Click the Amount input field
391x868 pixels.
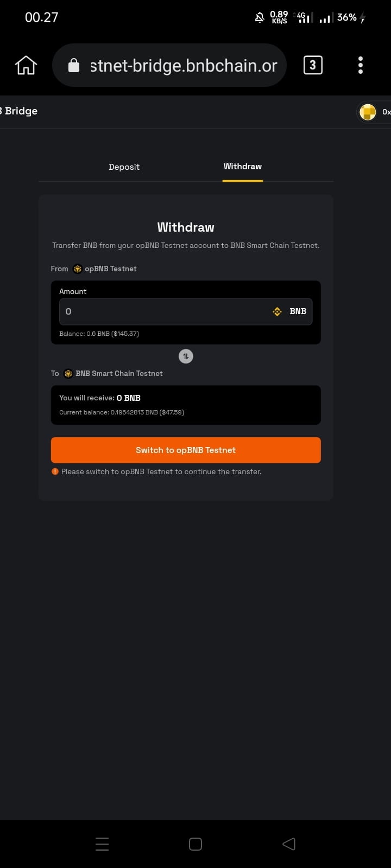[x=163, y=311]
